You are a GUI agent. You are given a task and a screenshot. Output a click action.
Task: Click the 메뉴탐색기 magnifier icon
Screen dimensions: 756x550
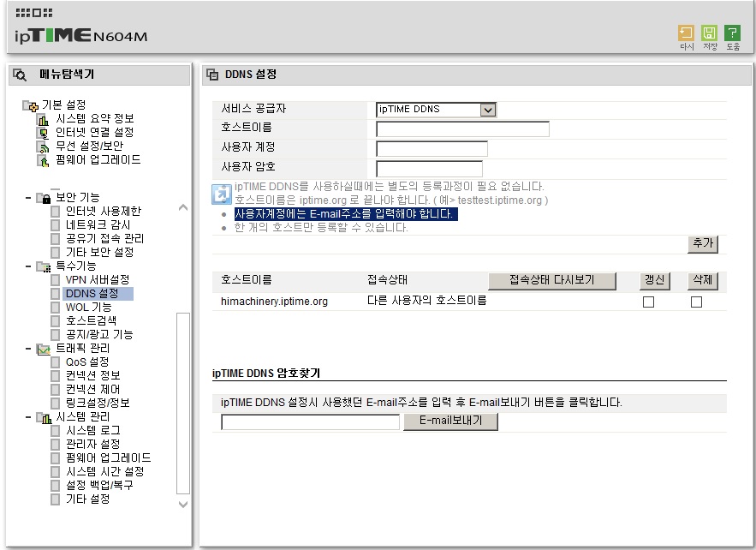pyautogui.click(x=20, y=75)
